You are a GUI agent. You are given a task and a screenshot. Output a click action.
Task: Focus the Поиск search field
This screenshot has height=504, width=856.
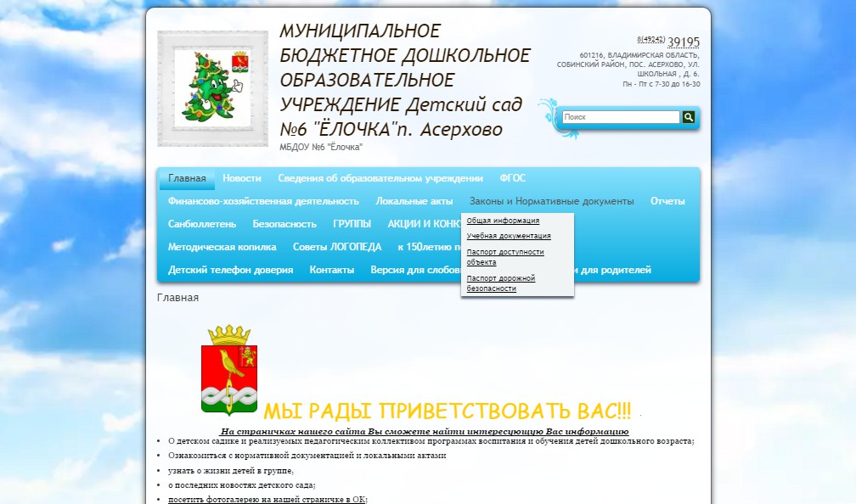[x=622, y=117]
